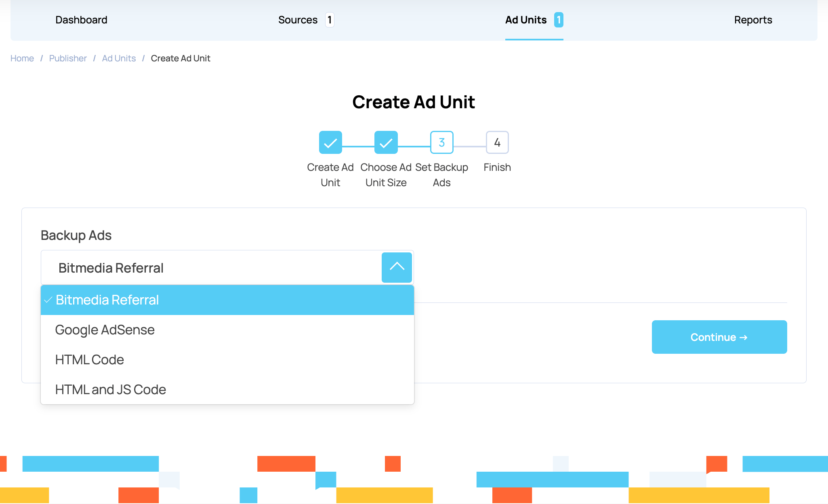Switch to the Reports tab
This screenshot has width=828, height=504.
click(x=753, y=19)
